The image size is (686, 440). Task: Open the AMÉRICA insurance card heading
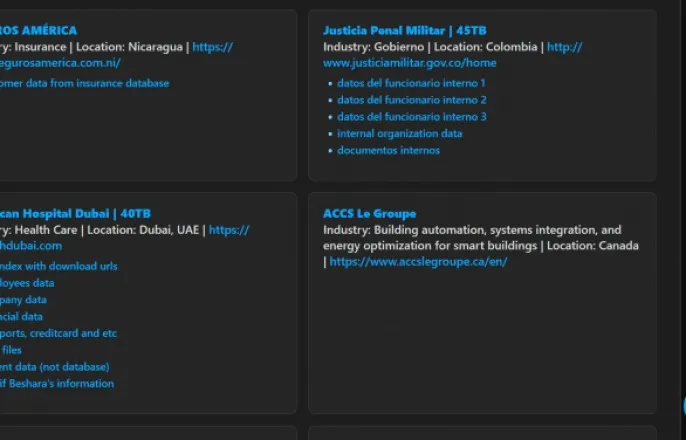pos(38,31)
